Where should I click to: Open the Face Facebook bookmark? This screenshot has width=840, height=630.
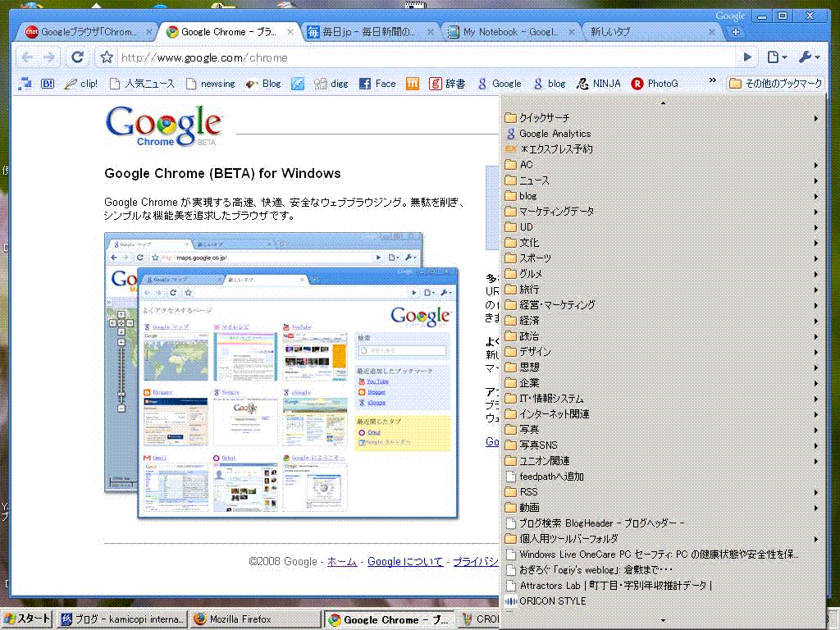pos(377,84)
